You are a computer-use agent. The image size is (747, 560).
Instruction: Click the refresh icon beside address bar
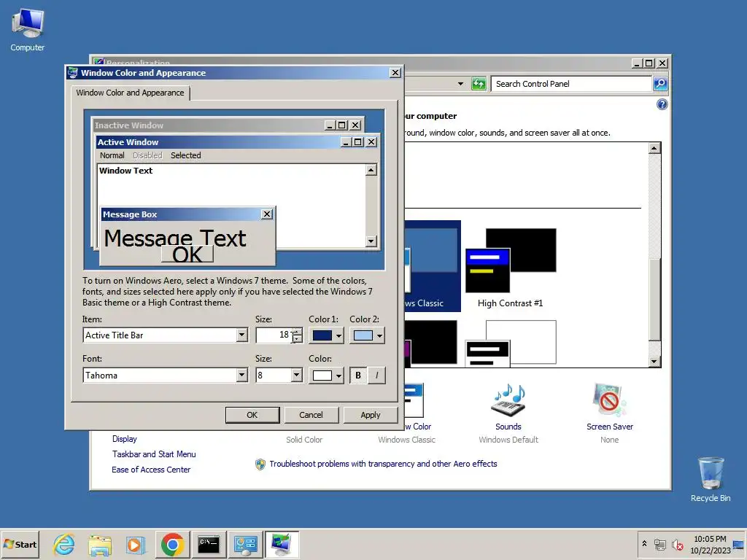(x=479, y=84)
